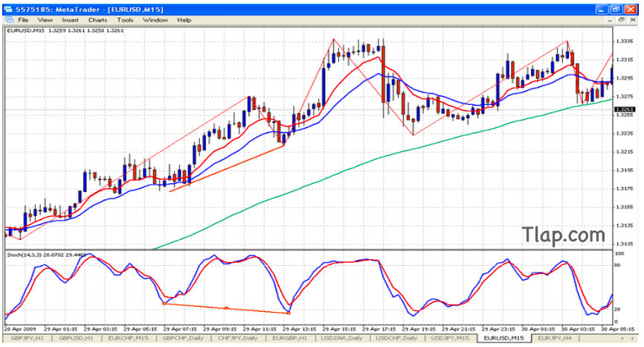
Task: Switch to the USDJPY,M15 chart tab
Action: tap(450, 338)
